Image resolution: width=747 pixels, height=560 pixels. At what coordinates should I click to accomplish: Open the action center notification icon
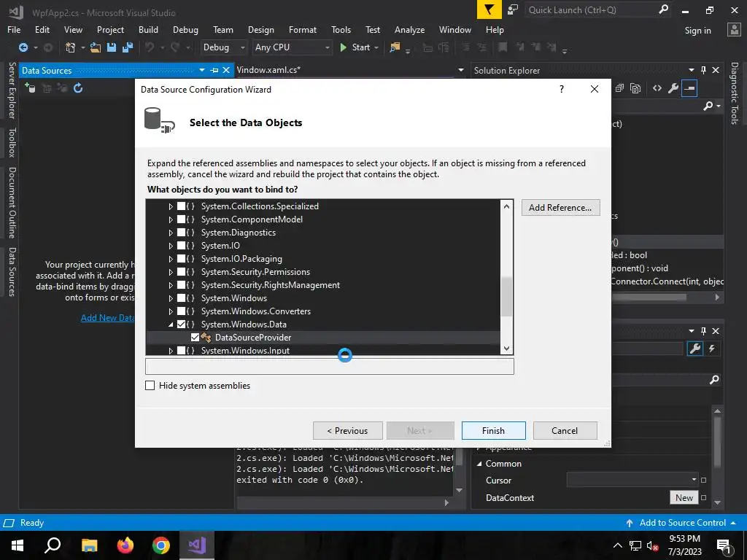pos(724,545)
